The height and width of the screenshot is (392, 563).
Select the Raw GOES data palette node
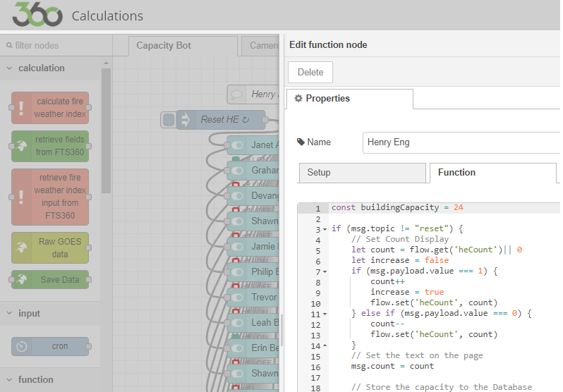[x=50, y=247]
